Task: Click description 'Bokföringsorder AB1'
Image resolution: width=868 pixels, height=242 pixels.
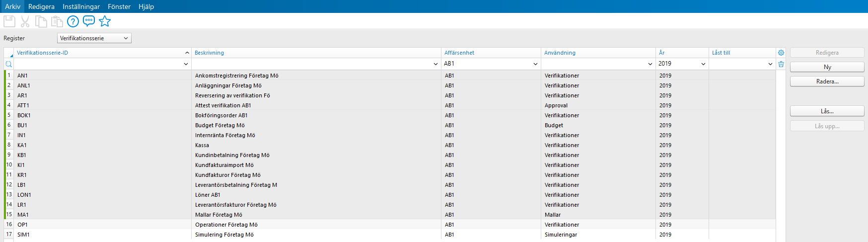Action: pyautogui.click(x=221, y=115)
